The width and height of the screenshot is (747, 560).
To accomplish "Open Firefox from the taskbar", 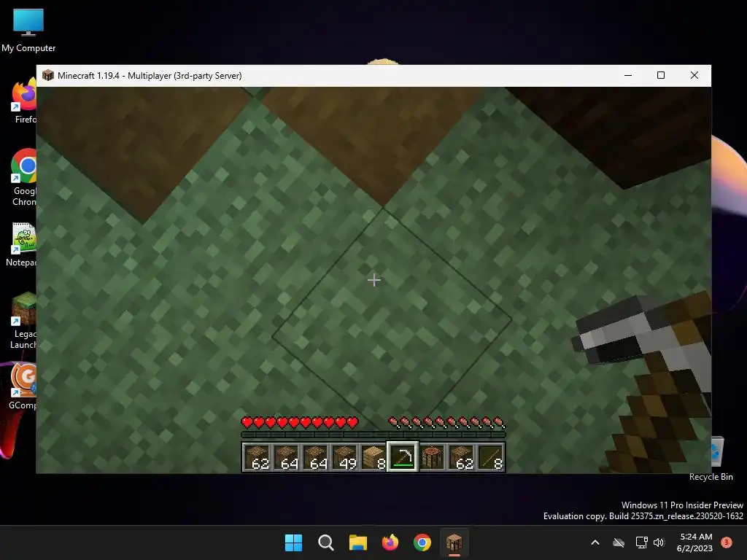I will point(390,542).
